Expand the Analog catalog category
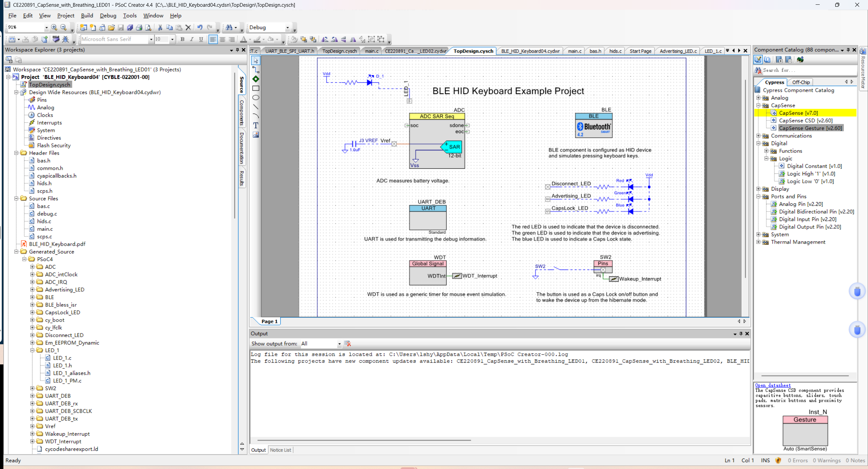Image resolution: width=868 pixels, height=469 pixels. (x=758, y=98)
